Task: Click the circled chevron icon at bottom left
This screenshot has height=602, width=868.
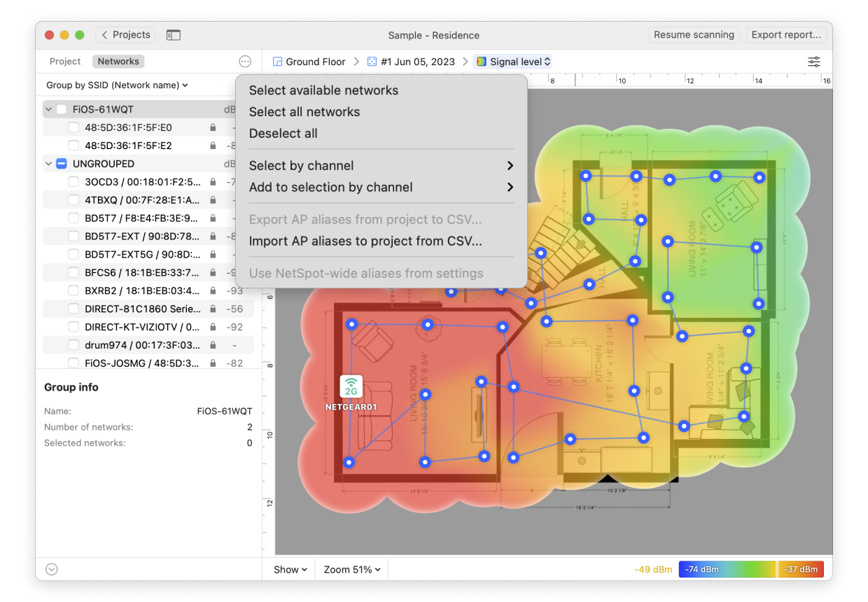Action: pyautogui.click(x=50, y=569)
